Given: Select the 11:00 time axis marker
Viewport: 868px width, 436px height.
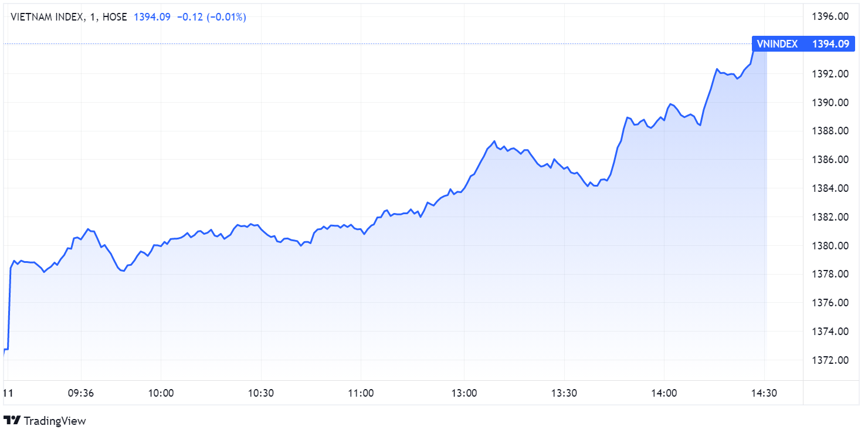Looking at the screenshot, I should point(361,393).
